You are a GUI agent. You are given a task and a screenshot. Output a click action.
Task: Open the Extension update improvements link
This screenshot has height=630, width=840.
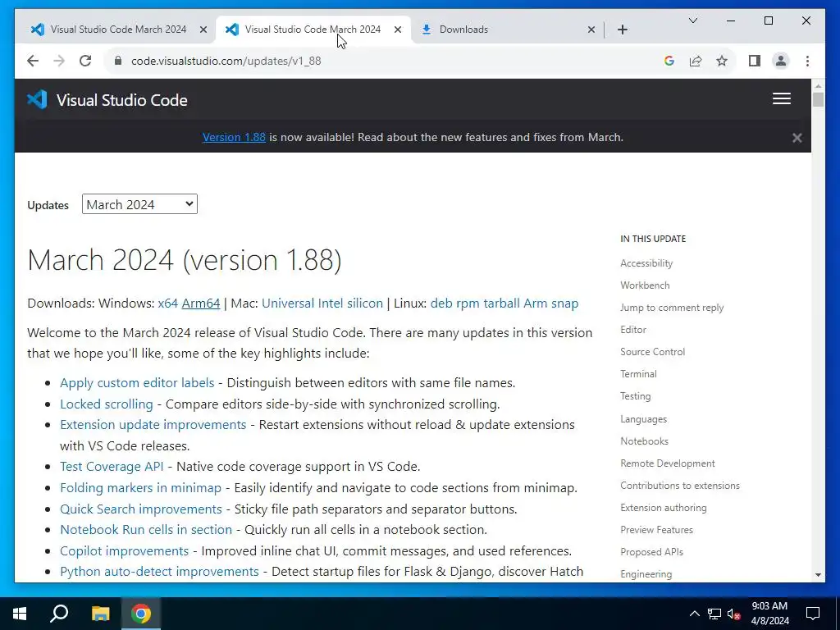pyautogui.click(x=153, y=425)
